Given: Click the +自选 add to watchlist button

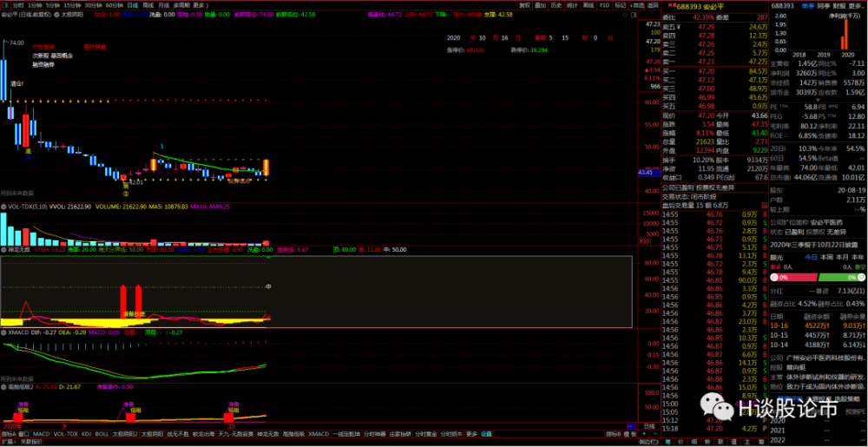Looking at the screenshot, I should [x=638, y=5].
